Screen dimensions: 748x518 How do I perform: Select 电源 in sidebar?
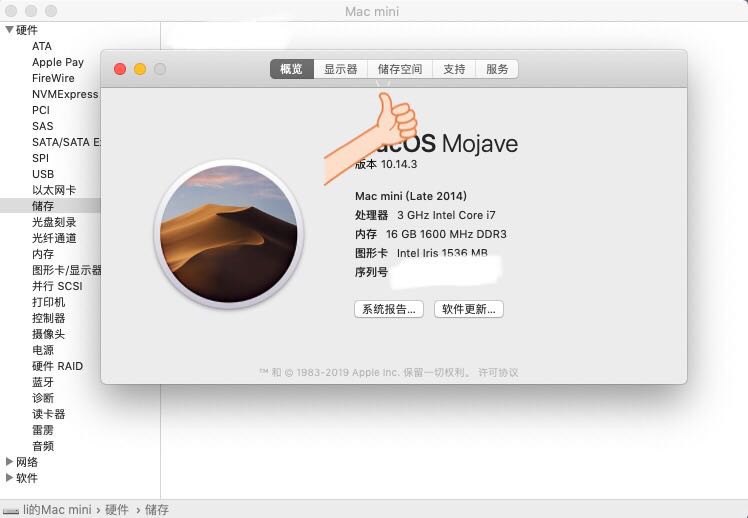coord(43,350)
